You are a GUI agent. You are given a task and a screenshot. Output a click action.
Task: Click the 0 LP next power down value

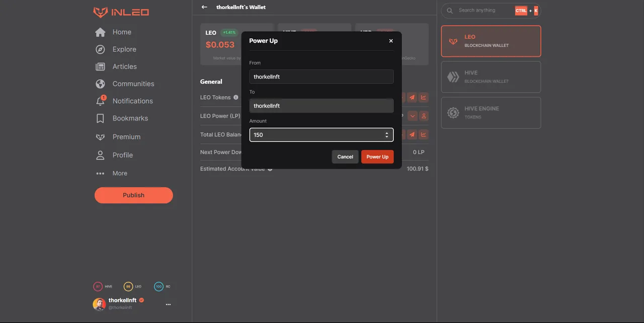tap(419, 152)
